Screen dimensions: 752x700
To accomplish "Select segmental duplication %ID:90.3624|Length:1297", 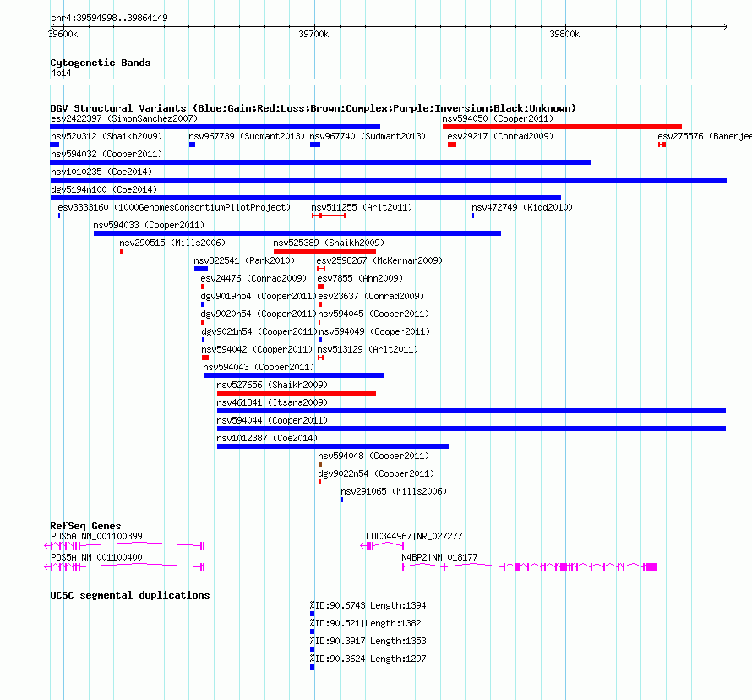I will 368,659.
